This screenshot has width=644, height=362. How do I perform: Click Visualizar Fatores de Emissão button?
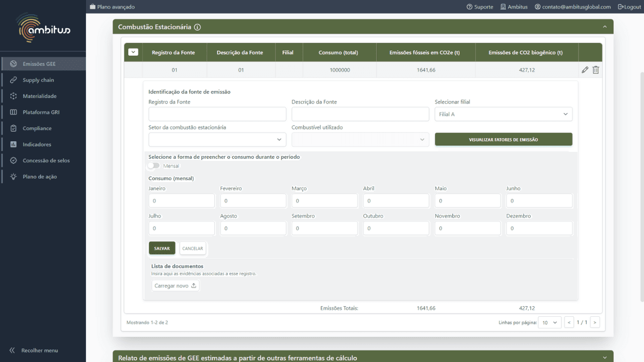coord(504,139)
